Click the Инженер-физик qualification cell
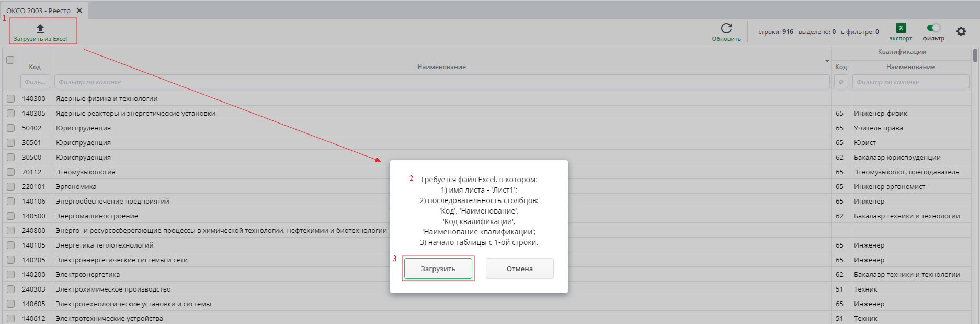The width and height of the screenshot is (980, 324). [911, 113]
